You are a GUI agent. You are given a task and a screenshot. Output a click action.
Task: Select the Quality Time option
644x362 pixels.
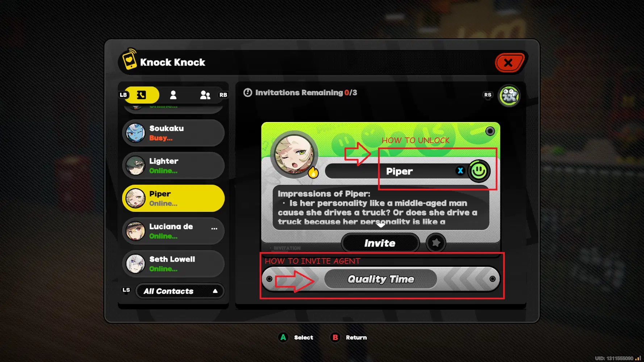[381, 279]
